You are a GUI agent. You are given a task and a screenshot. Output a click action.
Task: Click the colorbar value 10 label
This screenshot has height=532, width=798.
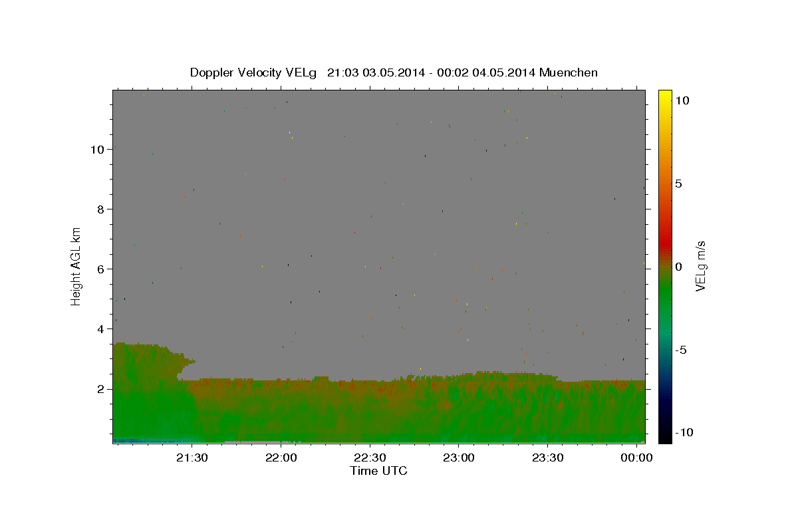[x=682, y=100]
